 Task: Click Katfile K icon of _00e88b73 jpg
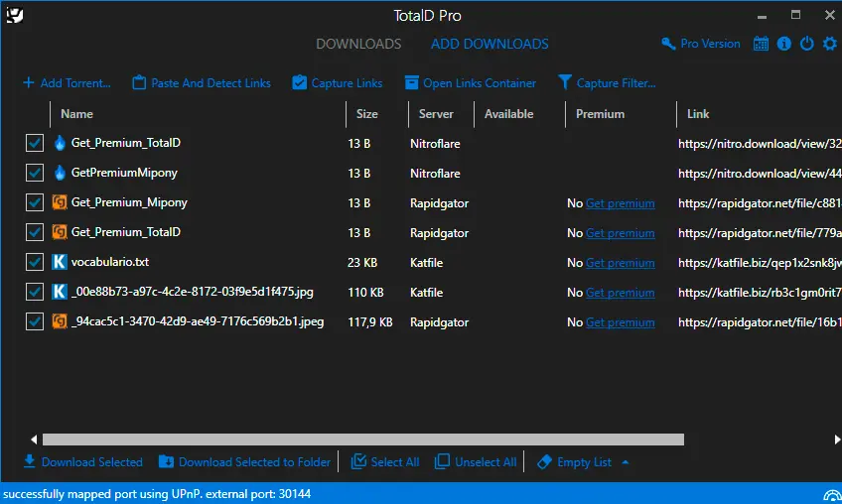pyautogui.click(x=60, y=292)
